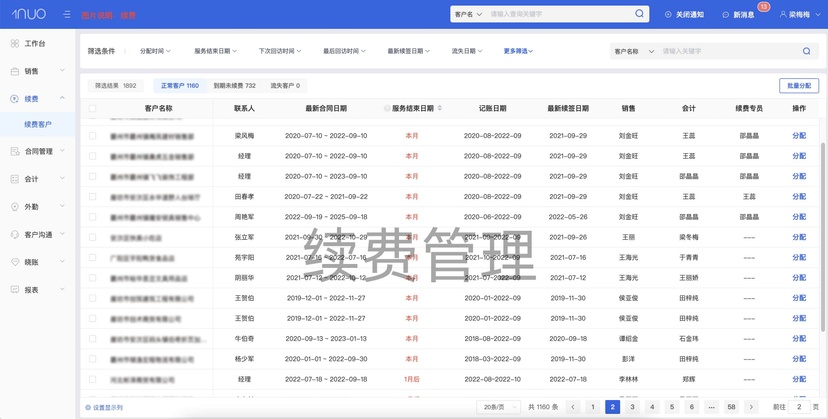Viewport: 828px width, 419px height.
Task: Sort by 服务结束日期 column arrows
Action: tap(439, 108)
